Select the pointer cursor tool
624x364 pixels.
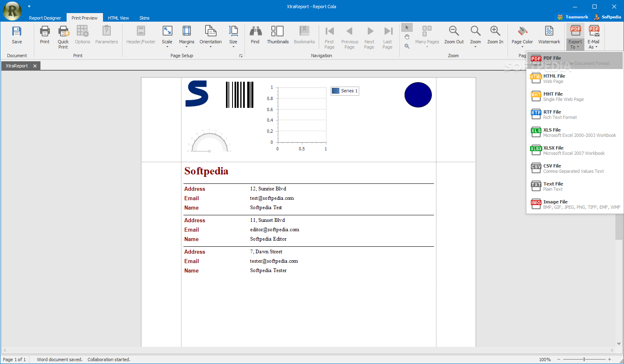(407, 28)
